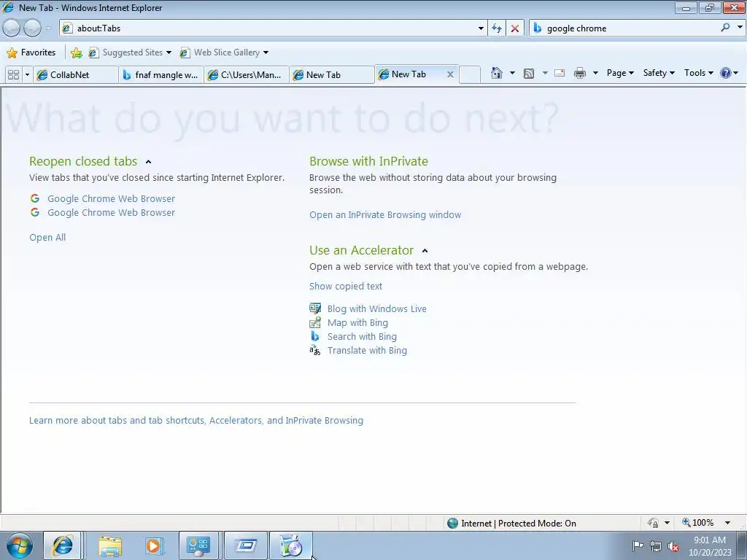The height and width of the screenshot is (560, 747).
Task: Reopen the second Google Chrome Web Browser tab
Action: [111, 212]
